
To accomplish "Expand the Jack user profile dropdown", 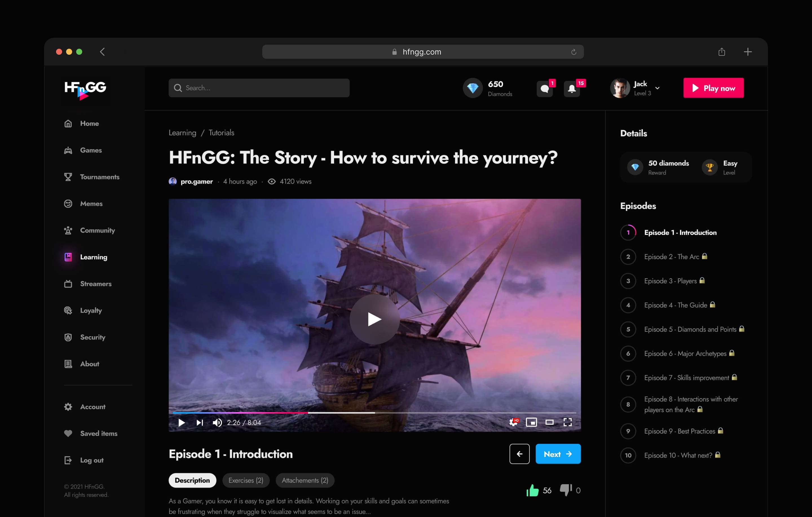I will 657,88.
